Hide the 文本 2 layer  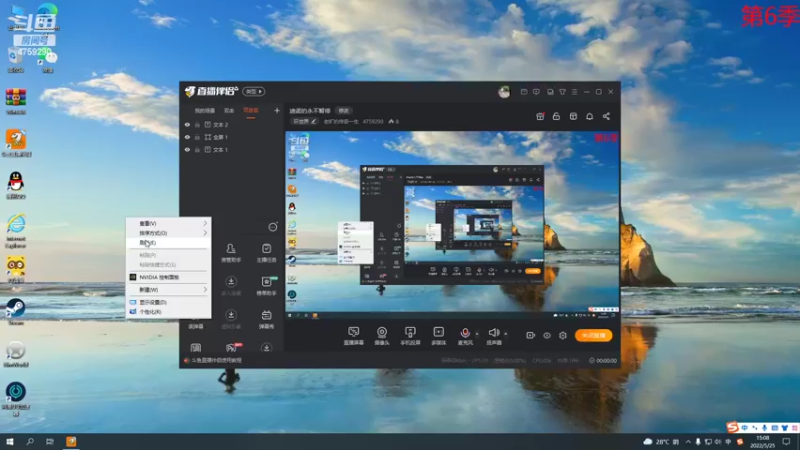tap(187, 124)
